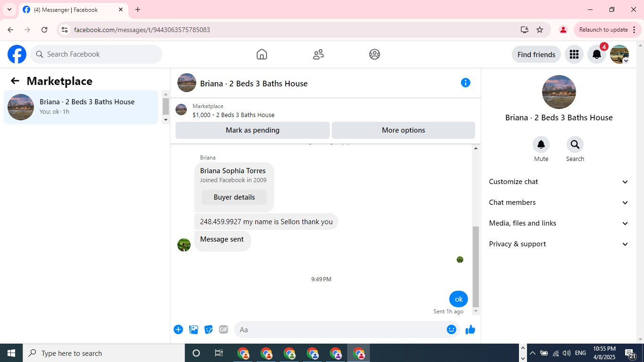Reload the page in browser toolbar
This screenshot has height=362, width=644.
(44, 30)
